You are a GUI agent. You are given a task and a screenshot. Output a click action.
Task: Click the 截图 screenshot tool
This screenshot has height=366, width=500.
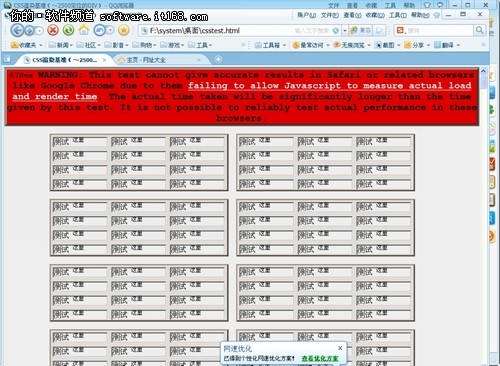[387, 45]
